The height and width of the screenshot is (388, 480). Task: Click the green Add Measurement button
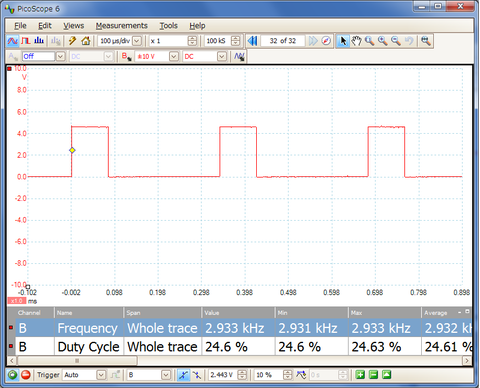click(x=360, y=375)
